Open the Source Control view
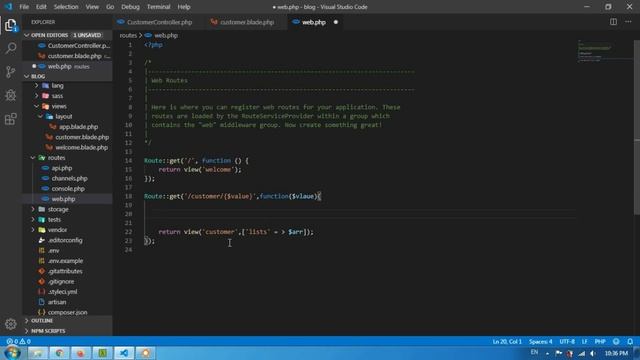640x360 pixels. click(11, 72)
